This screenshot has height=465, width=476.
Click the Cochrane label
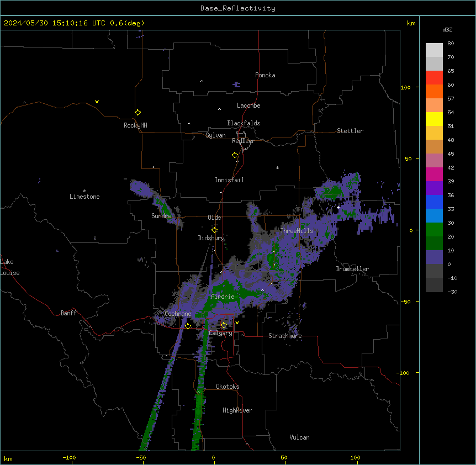pos(178,314)
